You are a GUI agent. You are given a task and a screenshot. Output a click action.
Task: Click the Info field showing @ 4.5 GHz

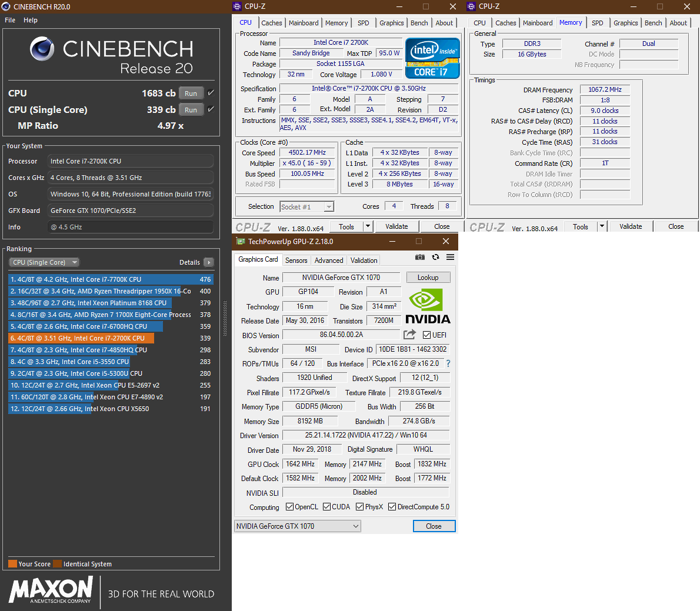click(131, 227)
